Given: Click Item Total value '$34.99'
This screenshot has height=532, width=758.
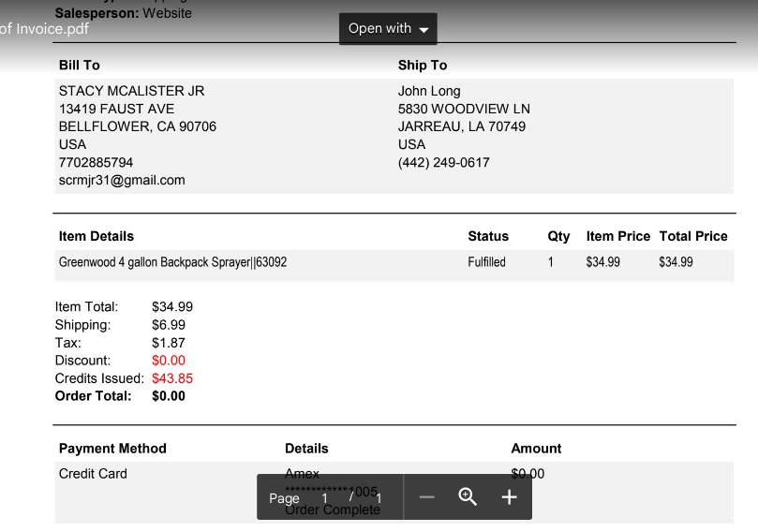Looking at the screenshot, I should click(172, 307).
